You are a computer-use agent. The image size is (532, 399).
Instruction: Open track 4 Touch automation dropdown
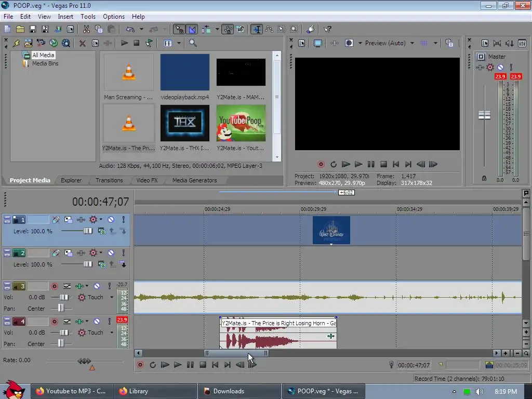pos(112,332)
